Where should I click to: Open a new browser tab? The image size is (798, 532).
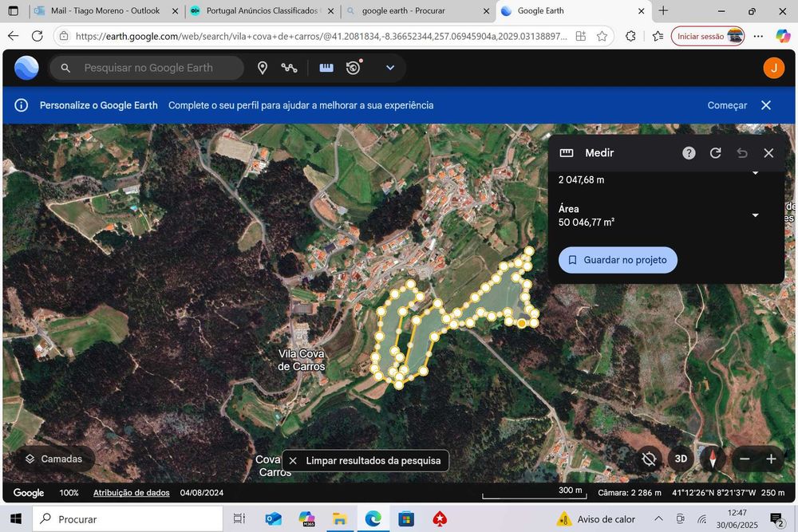663,10
